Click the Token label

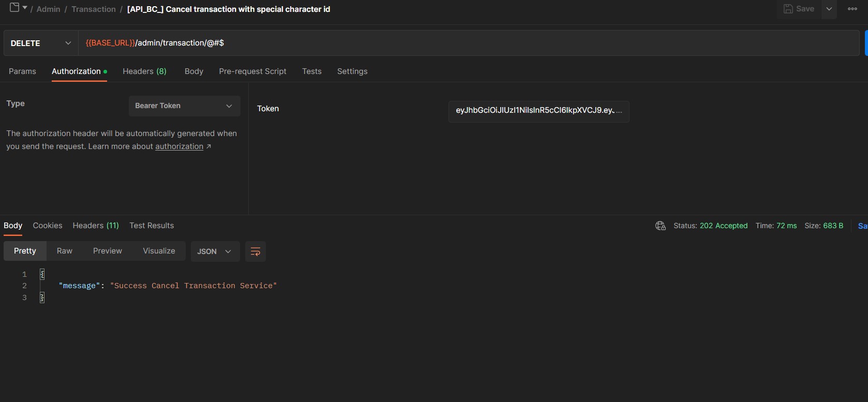[x=268, y=109]
